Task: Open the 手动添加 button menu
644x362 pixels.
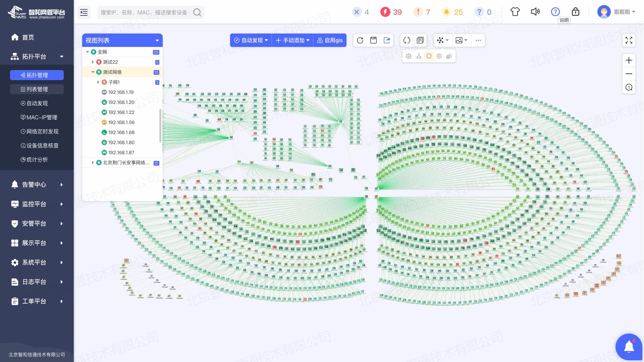Action: tap(292, 40)
